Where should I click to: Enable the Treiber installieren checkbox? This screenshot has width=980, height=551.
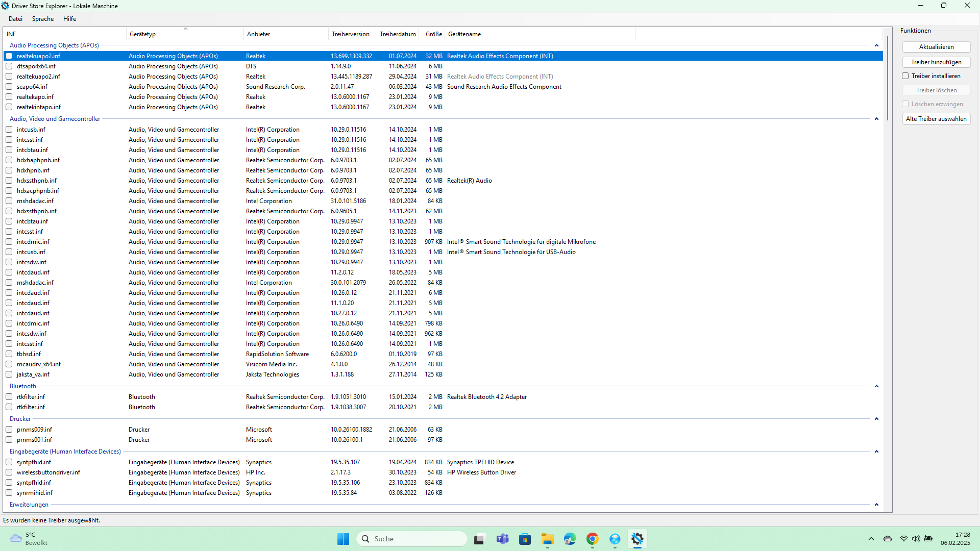click(x=905, y=76)
